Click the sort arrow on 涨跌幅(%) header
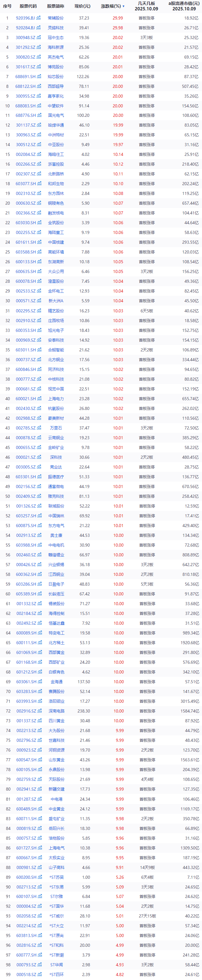The width and height of the screenshot is (202, 980). tap(124, 6)
